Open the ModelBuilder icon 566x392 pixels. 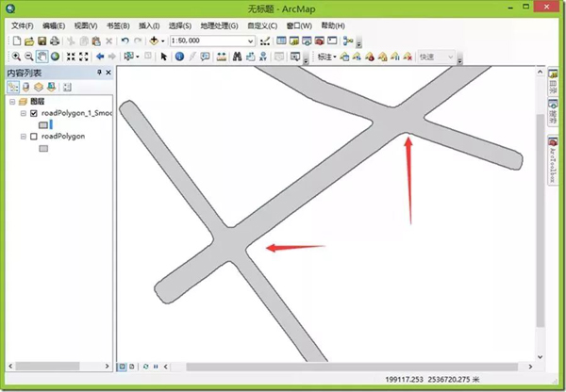pos(348,41)
